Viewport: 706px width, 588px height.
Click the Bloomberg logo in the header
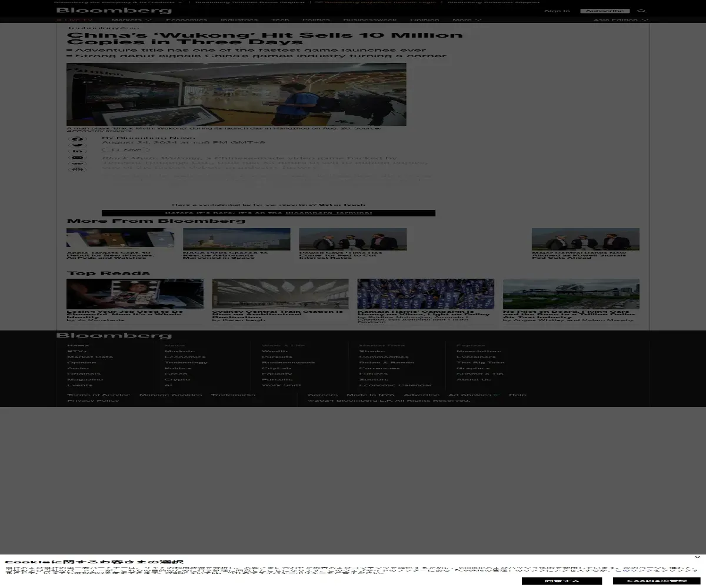(114, 11)
